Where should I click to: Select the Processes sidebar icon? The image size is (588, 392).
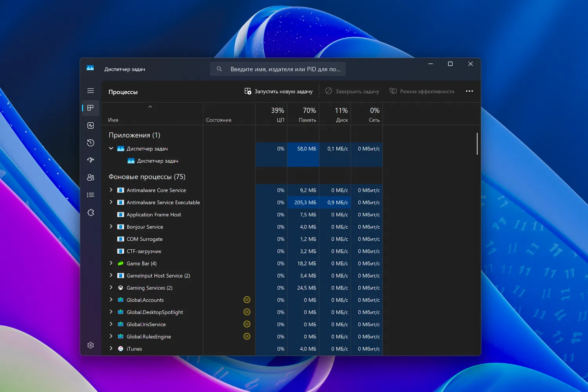pyautogui.click(x=91, y=108)
